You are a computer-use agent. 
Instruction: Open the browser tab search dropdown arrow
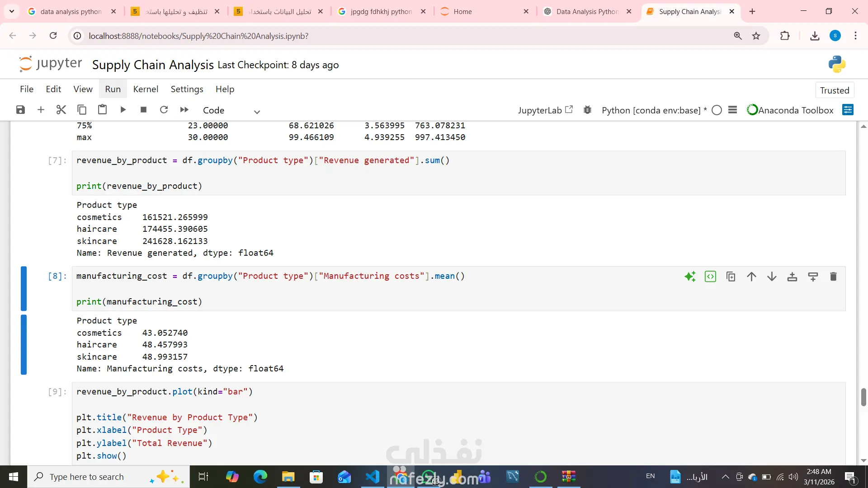click(11, 11)
